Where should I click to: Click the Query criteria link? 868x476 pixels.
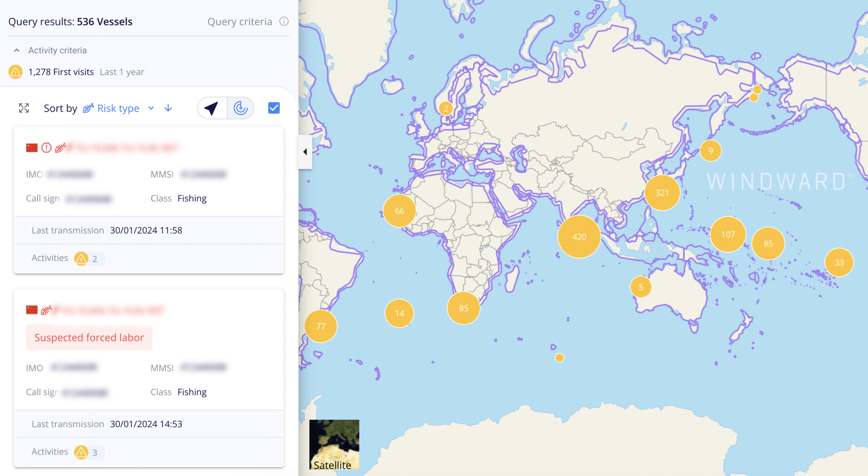coord(239,22)
